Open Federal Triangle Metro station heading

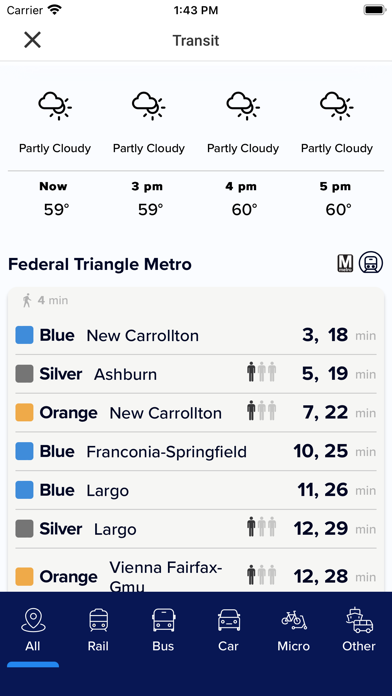[100, 265]
